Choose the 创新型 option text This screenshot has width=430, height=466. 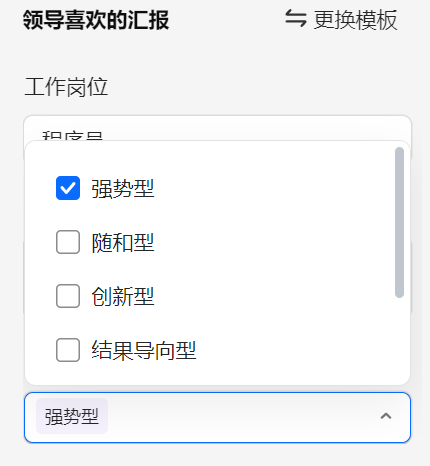[x=123, y=296]
